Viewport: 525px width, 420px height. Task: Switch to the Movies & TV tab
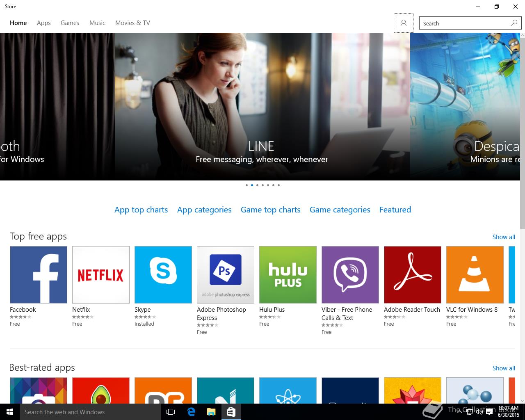point(132,23)
